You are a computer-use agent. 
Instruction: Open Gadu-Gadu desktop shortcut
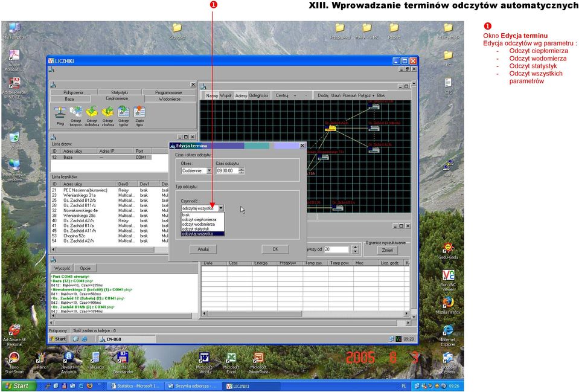click(x=448, y=251)
